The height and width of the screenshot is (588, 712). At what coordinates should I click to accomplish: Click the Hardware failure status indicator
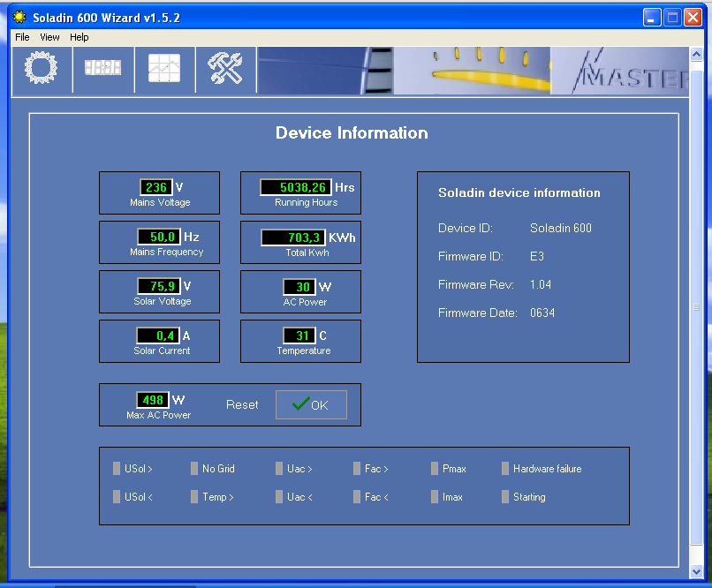click(505, 469)
